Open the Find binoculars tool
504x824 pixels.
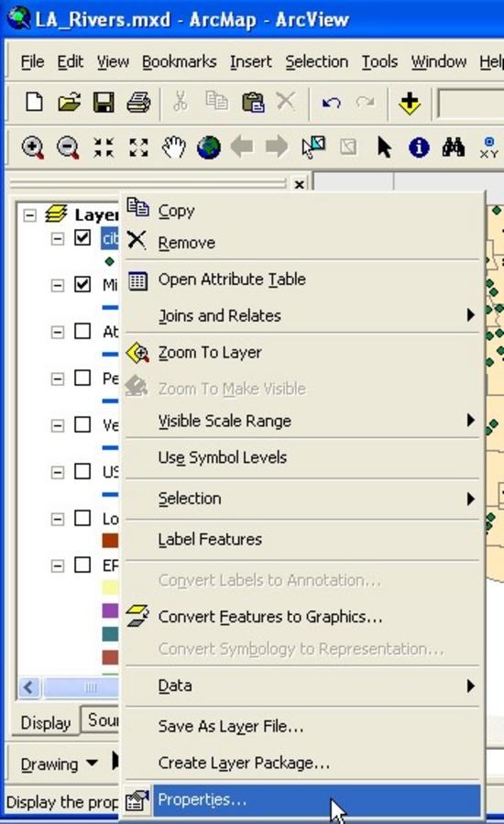click(x=453, y=148)
